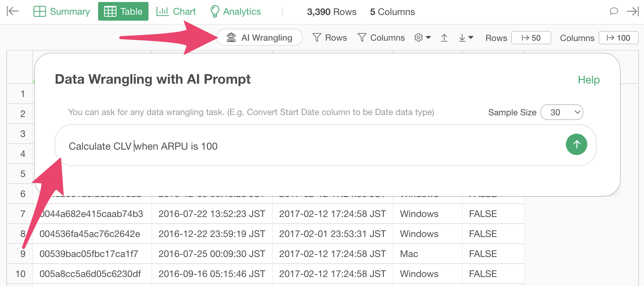Switch to the Summary tab
Screen dimensions: 644x286
(x=62, y=11)
